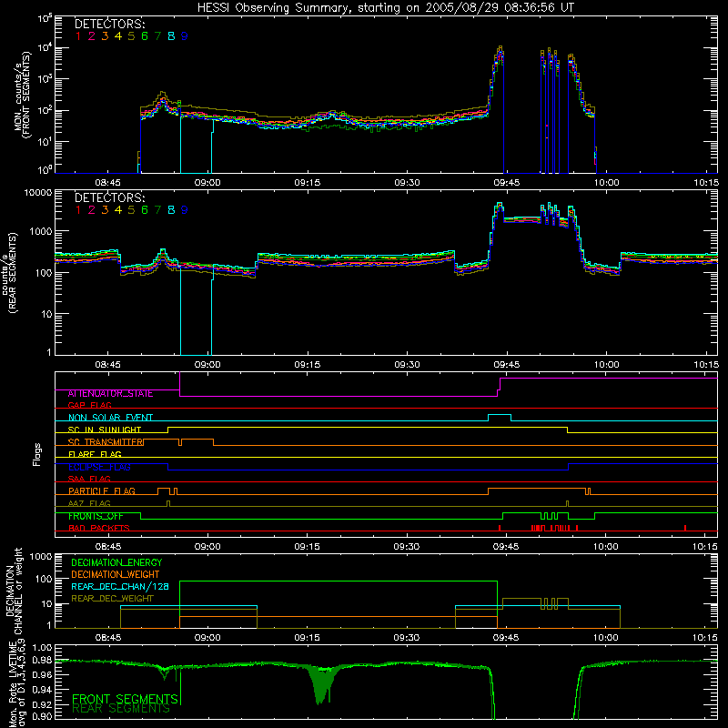Screen dimensions: 728x728
Task: Click the 08:45 tick label under the rear segments plot
Action: [107, 365]
